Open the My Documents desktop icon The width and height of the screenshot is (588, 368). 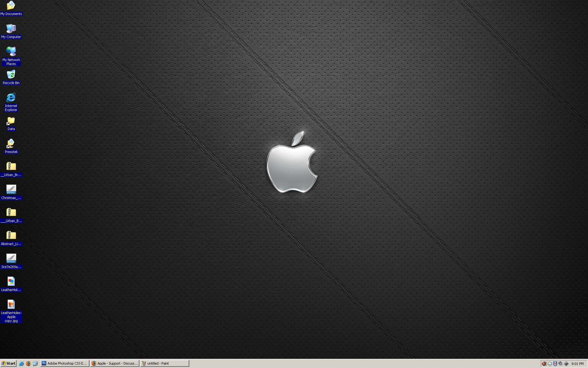pos(11,5)
